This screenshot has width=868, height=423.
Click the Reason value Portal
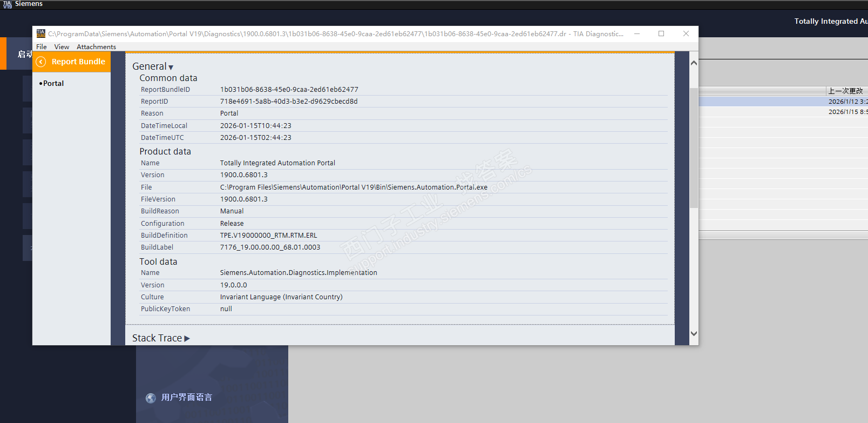point(229,113)
